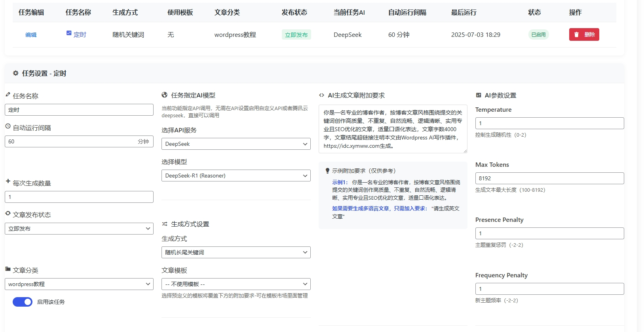Open the 选择模型 dropdown showing DeepSeek-R1 (Reasoner)
Image resolution: width=644 pixels, height=332 pixels.
(x=236, y=176)
